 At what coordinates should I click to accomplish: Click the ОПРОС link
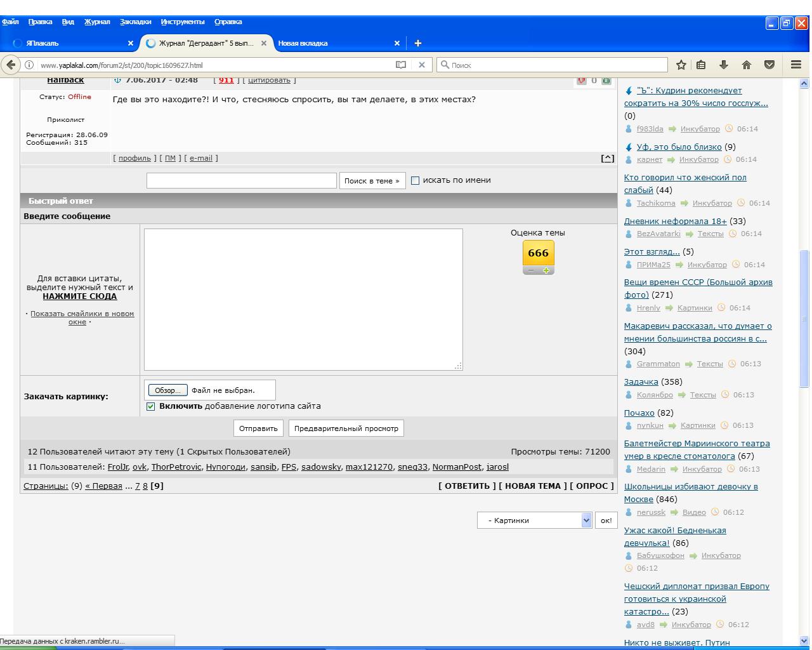click(592, 486)
